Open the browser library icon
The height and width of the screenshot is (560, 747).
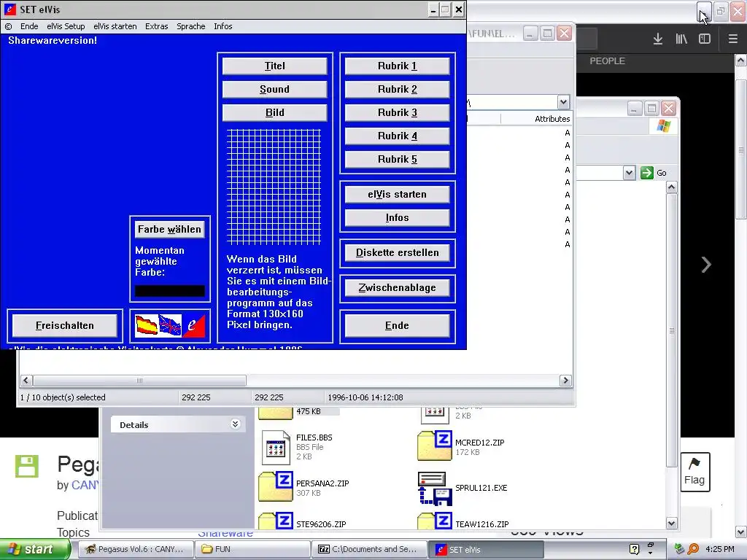point(681,39)
